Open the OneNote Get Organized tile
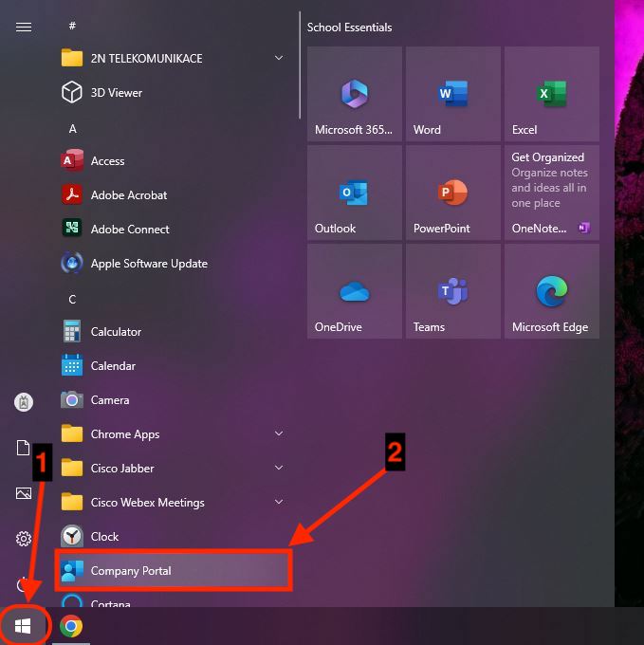The width and height of the screenshot is (644, 645). 552,193
